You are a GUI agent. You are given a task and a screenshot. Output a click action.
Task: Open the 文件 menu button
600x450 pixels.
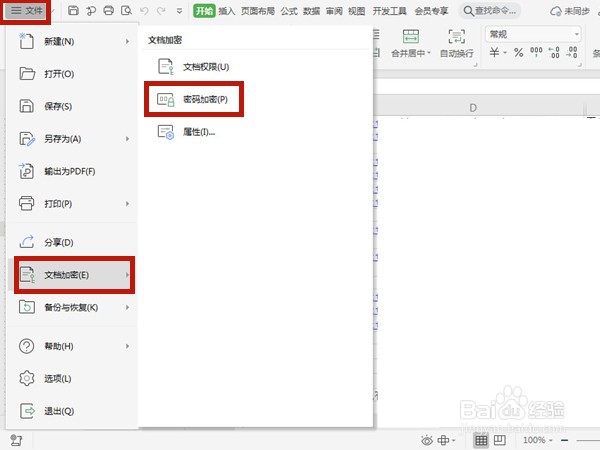(x=26, y=11)
